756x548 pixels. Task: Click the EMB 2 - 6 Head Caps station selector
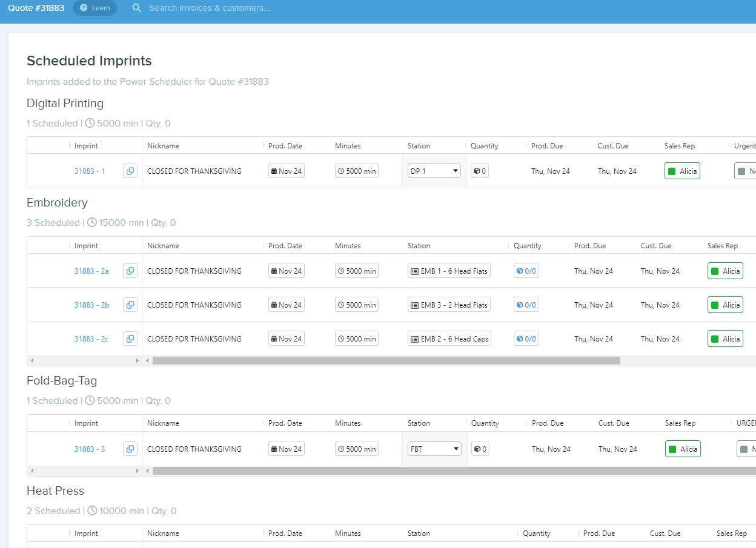point(449,338)
